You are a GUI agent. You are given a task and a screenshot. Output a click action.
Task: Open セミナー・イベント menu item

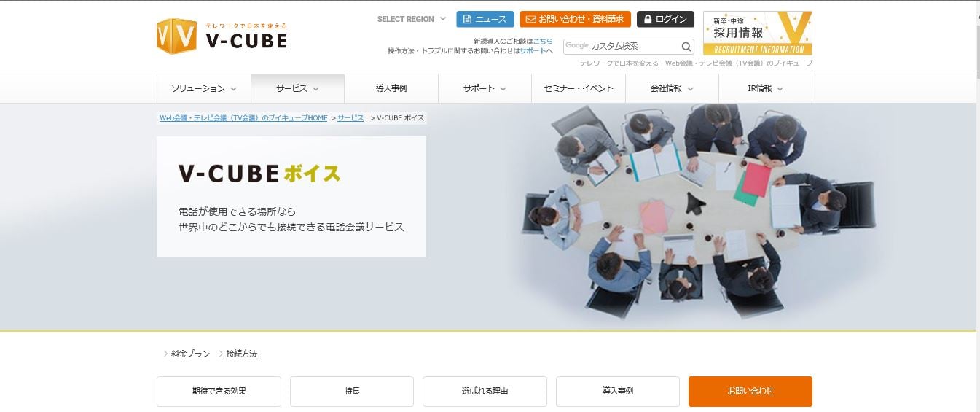pos(579,88)
